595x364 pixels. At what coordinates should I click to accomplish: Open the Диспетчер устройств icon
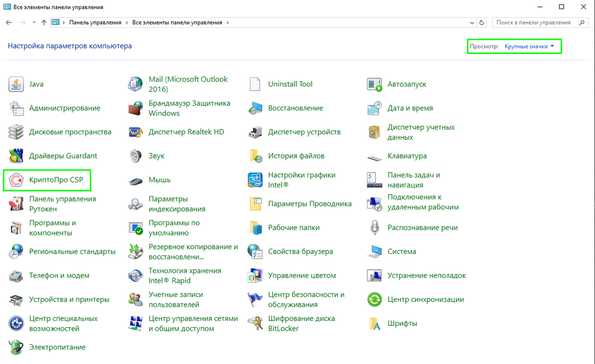(255, 132)
